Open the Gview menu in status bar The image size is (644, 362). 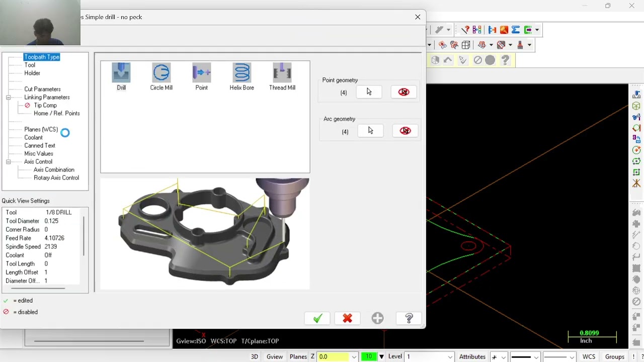click(274, 356)
